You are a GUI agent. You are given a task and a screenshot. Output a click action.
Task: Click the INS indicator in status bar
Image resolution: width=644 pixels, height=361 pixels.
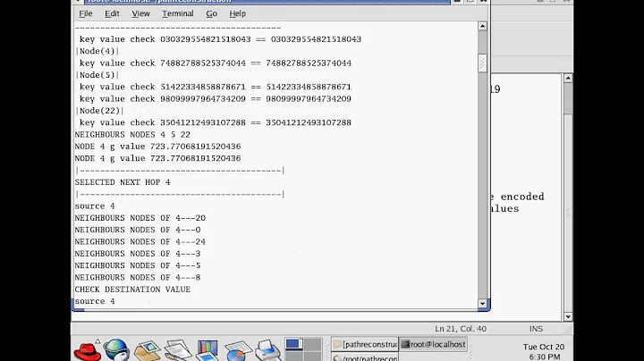click(x=536, y=329)
